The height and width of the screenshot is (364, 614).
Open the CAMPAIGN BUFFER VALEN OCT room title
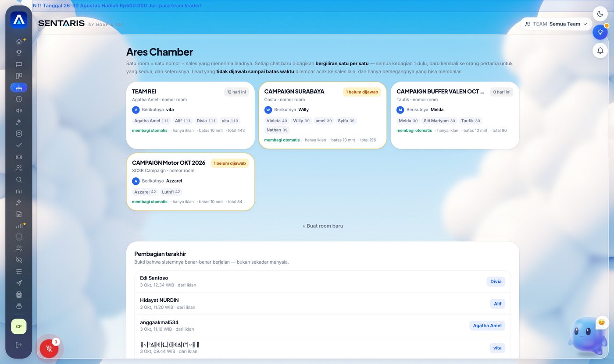(440, 92)
